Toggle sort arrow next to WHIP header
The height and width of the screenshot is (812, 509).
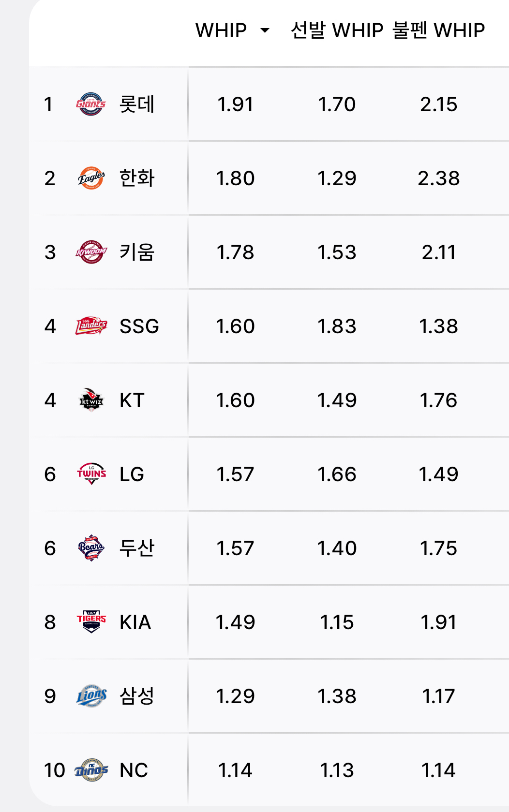click(265, 30)
